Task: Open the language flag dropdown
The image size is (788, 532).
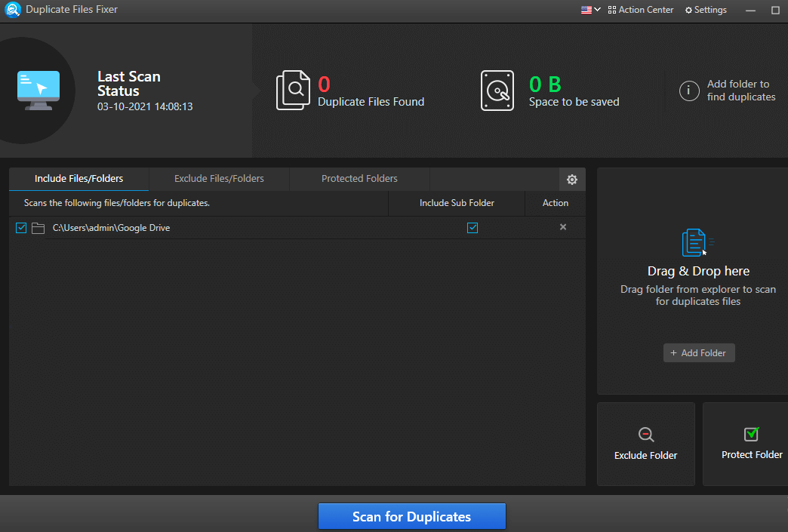Action: pos(589,10)
